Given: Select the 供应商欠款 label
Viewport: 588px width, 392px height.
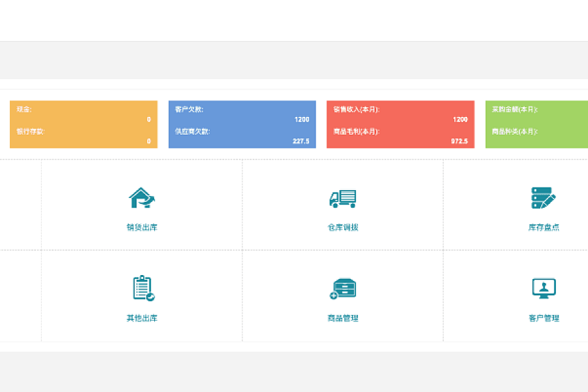Looking at the screenshot, I should pyautogui.click(x=192, y=131).
